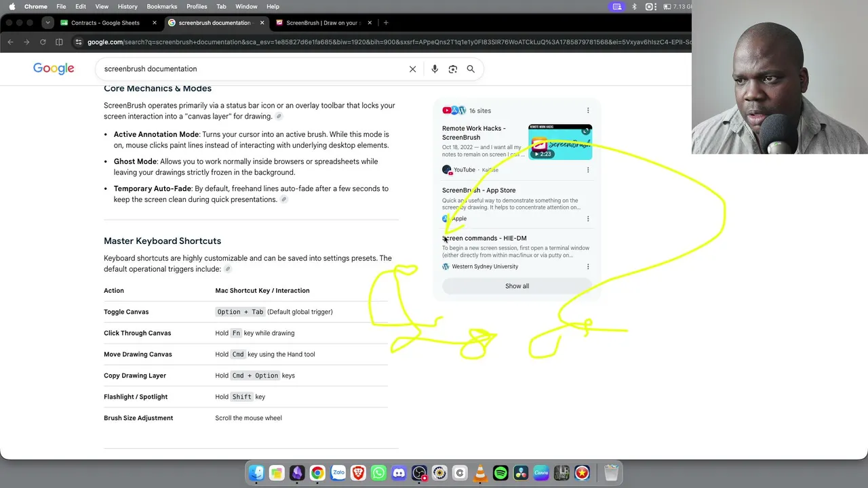Navigate forward in Chrome
This screenshot has height=488, width=868.
click(x=26, y=42)
